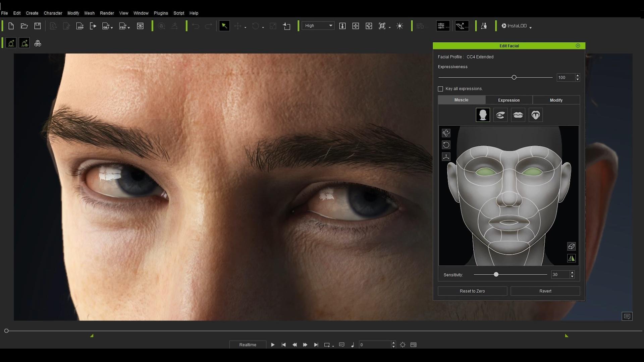
Task: Open the High quality dropdown
Action: tap(318, 26)
